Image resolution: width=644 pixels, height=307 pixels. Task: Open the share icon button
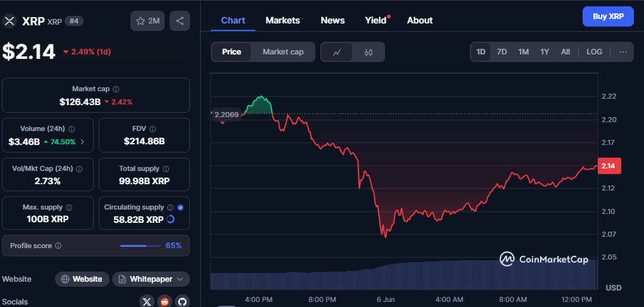point(180,21)
